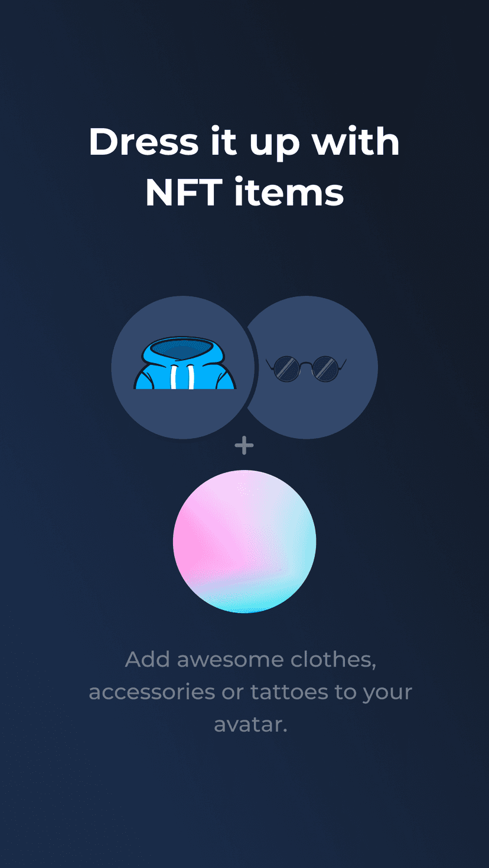This screenshot has width=489, height=868.
Task: Click the "accessories or tattoes to your" line
Action: 250,691
